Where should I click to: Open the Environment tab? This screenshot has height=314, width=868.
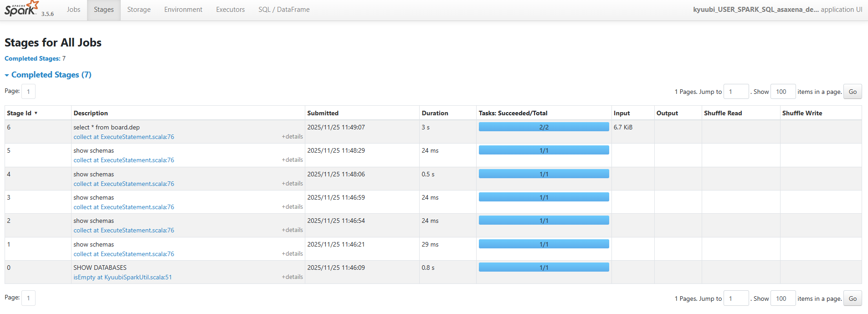[183, 10]
